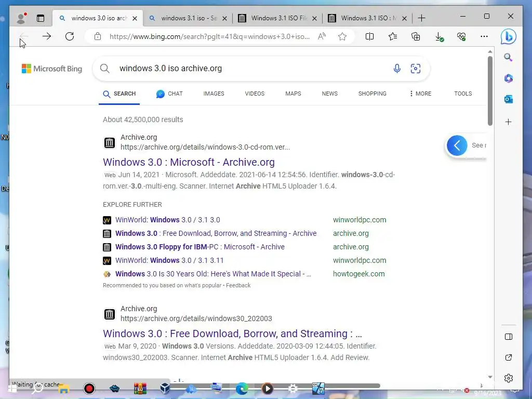Open the Edge profile avatar
532x399 pixels.
click(x=21, y=18)
